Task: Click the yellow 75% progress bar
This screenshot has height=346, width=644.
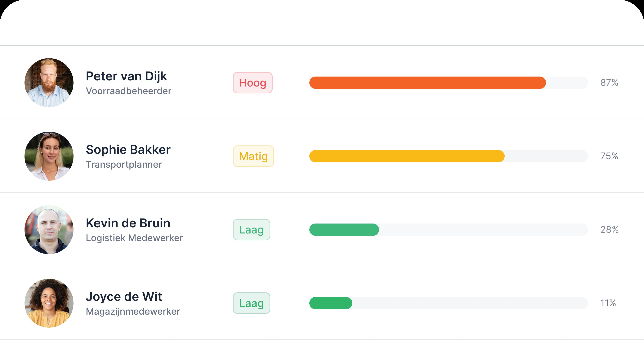Action: 407,156
